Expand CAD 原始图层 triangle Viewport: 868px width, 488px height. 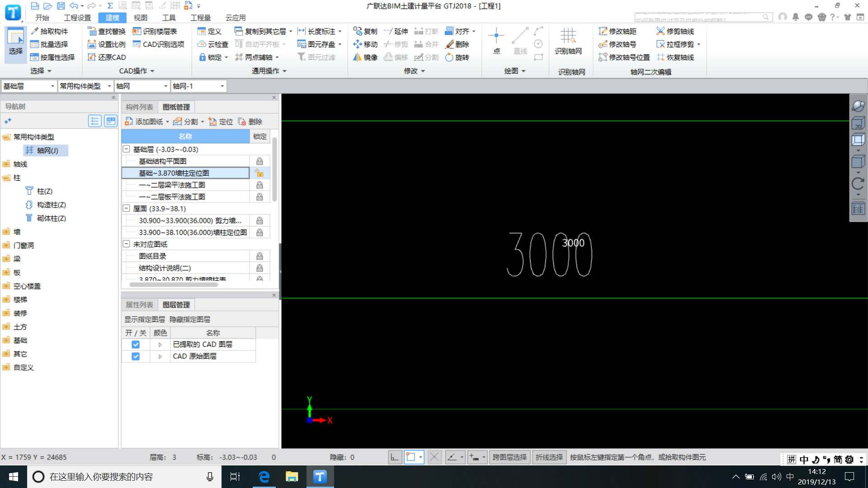tap(160, 356)
